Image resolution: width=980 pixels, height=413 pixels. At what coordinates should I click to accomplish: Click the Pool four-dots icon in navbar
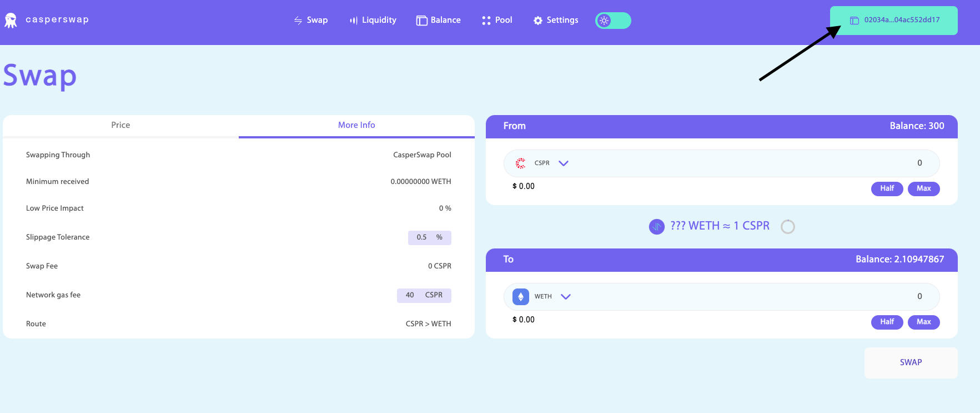(x=486, y=21)
